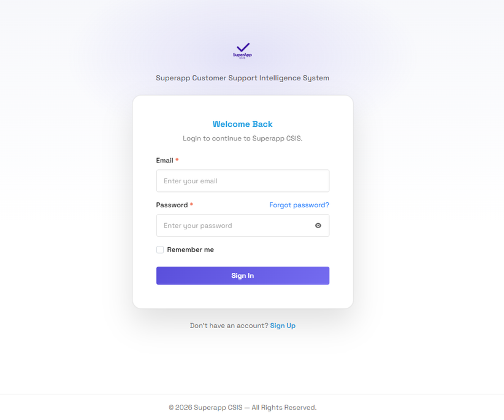Click the Remember me label text
This screenshot has width=504, height=420.
tap(190, 250)
